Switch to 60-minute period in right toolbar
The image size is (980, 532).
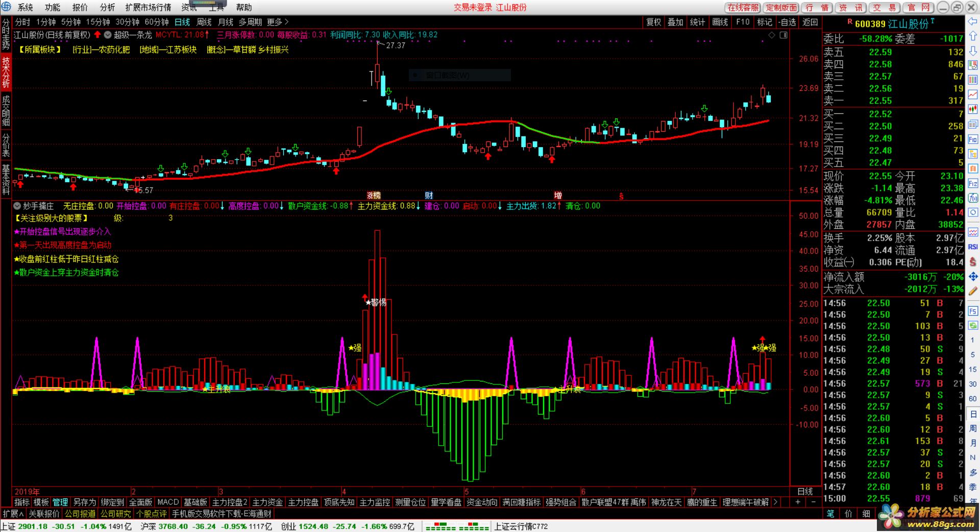pos(973,399)
